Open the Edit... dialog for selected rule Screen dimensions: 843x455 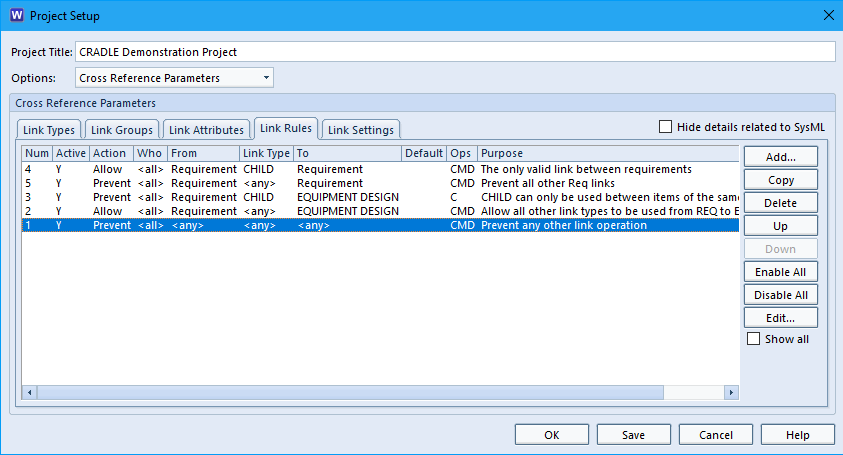coord(781,318)
